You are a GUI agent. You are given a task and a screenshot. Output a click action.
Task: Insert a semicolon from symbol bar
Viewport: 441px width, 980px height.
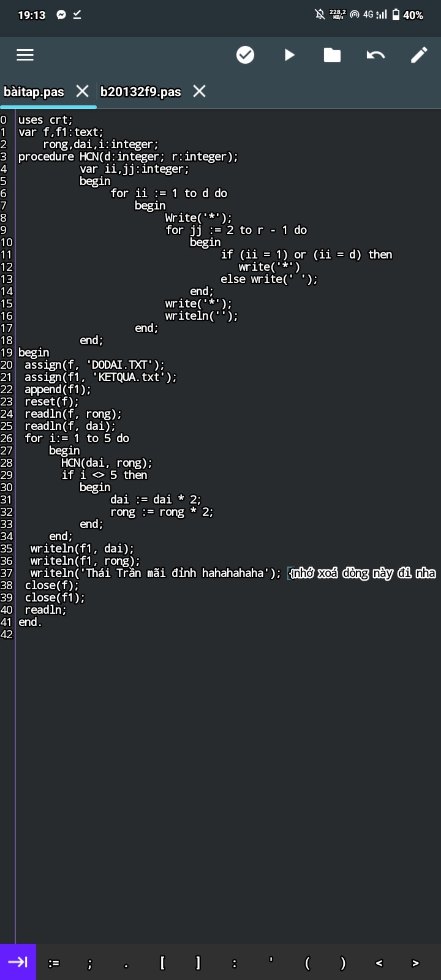point(90,963)
